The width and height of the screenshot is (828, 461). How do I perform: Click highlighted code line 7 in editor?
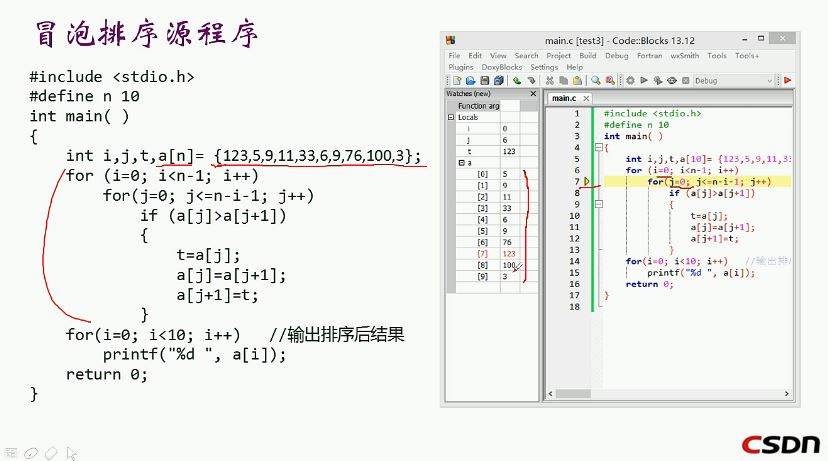click(697, 182)
